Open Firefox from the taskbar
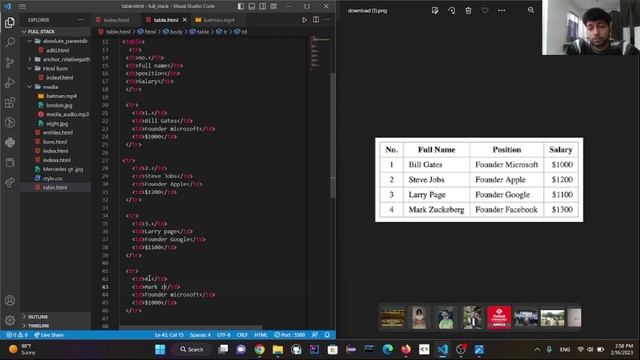640x360 pixels. [406, 349]
